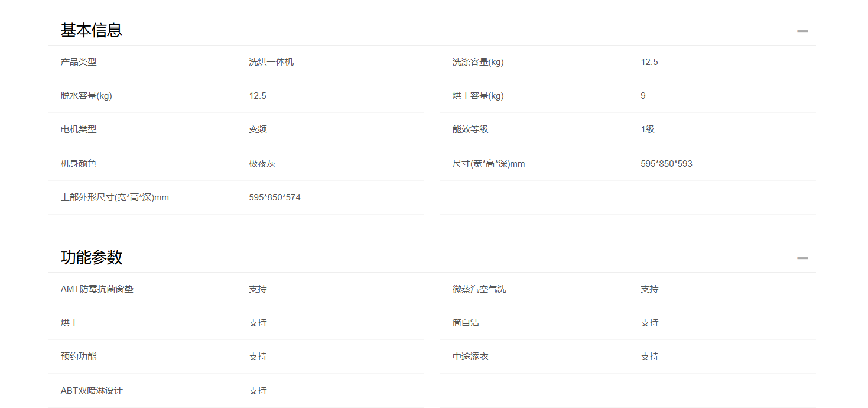
Task: Select the 上部外形尺寸(宽*高*深)mm label
Action: coord(115,197)
